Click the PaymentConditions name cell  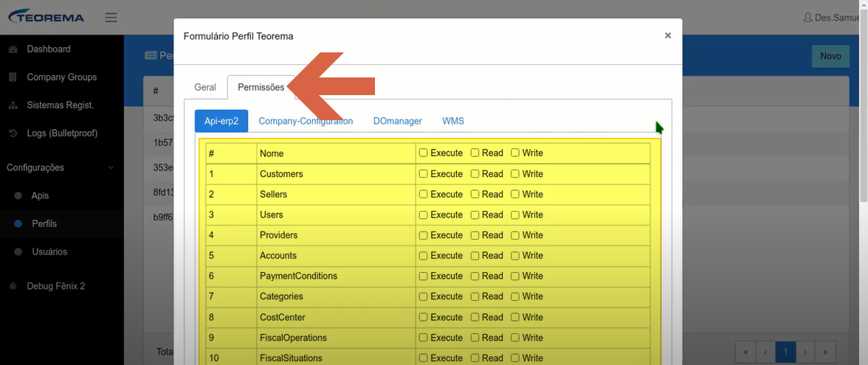pos(336,276)
